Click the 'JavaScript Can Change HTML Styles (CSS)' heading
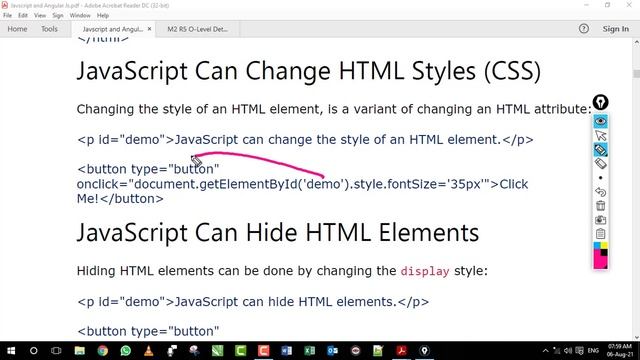640x360 pixels. point(309,71)
